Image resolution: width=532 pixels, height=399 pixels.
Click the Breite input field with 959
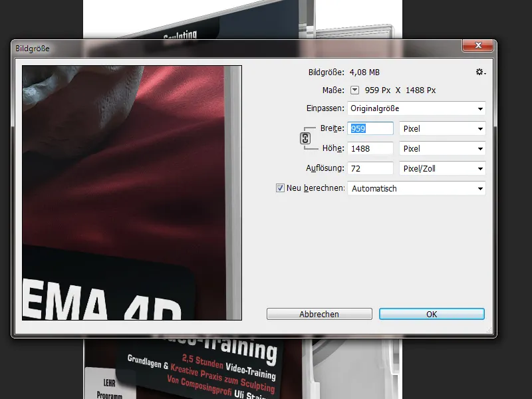(370, 128)
